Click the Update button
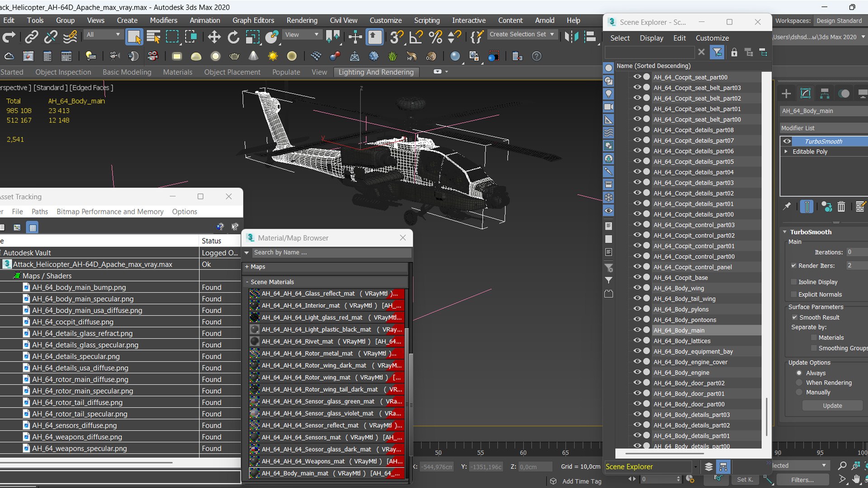 point(832,405)
